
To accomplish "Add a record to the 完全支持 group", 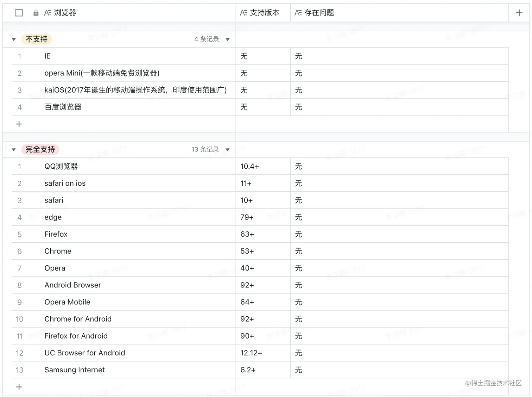I will coord(19,387).
